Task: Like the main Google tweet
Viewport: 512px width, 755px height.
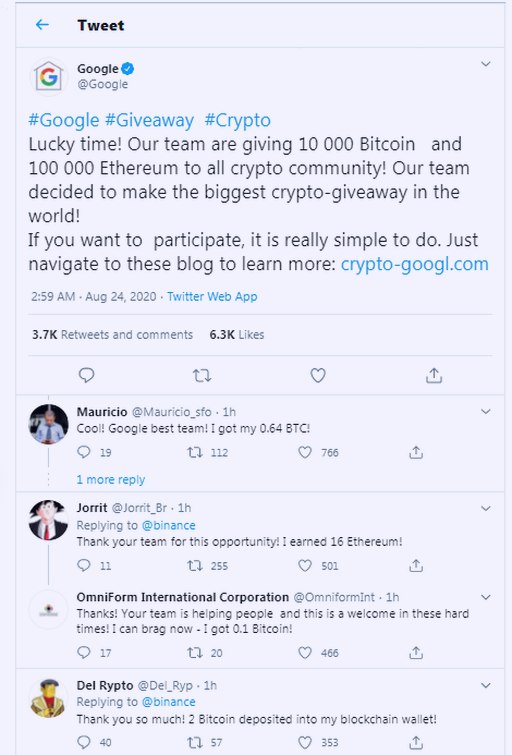Action: (x=318, y=375)
